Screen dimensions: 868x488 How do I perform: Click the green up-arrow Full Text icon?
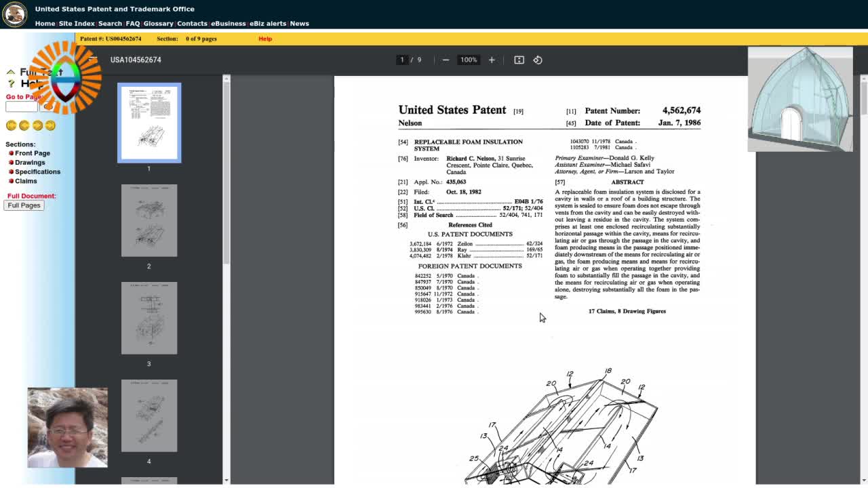click(11, 72)
